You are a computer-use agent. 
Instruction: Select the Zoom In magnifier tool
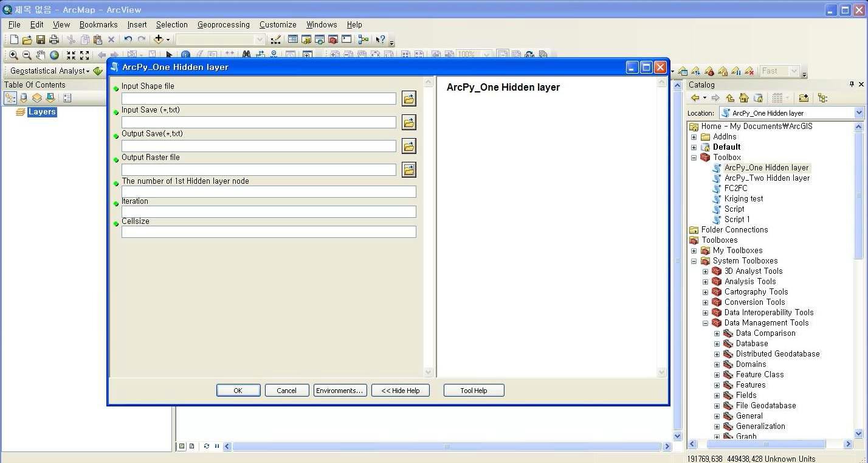coord(13,55)
